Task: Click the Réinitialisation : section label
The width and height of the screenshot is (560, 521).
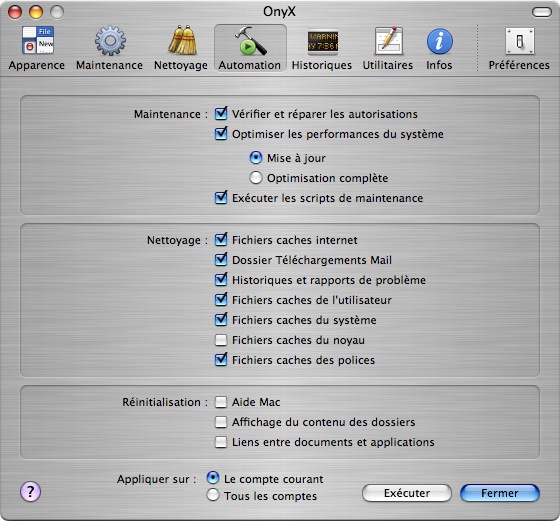Action: pos(165,402)
